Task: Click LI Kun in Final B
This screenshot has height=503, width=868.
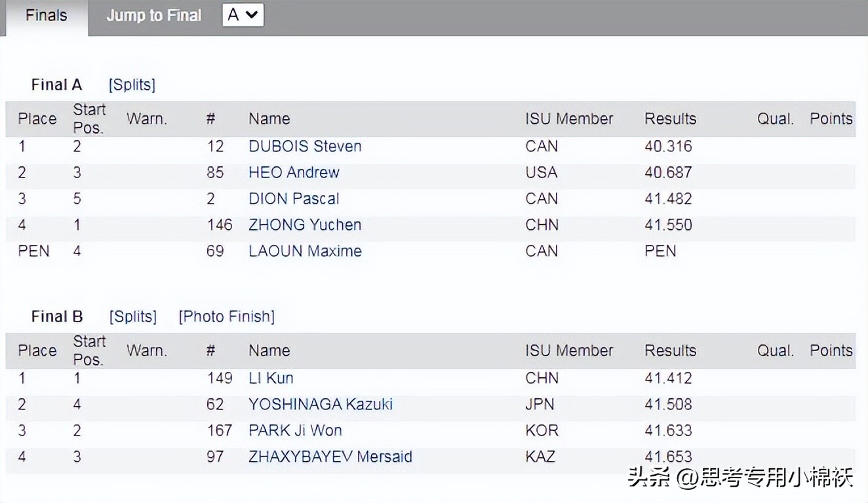Action: tap(271, 378)
